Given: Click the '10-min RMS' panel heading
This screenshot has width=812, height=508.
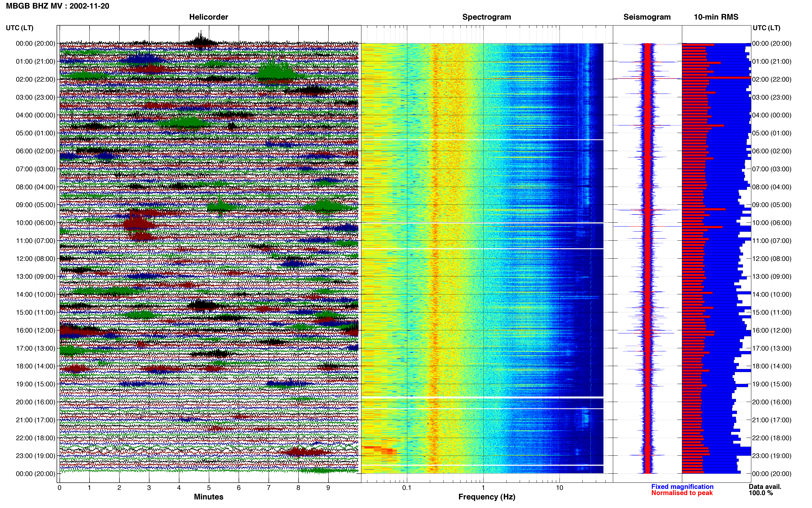Looking at the screenshot, I should click(716, 17).
